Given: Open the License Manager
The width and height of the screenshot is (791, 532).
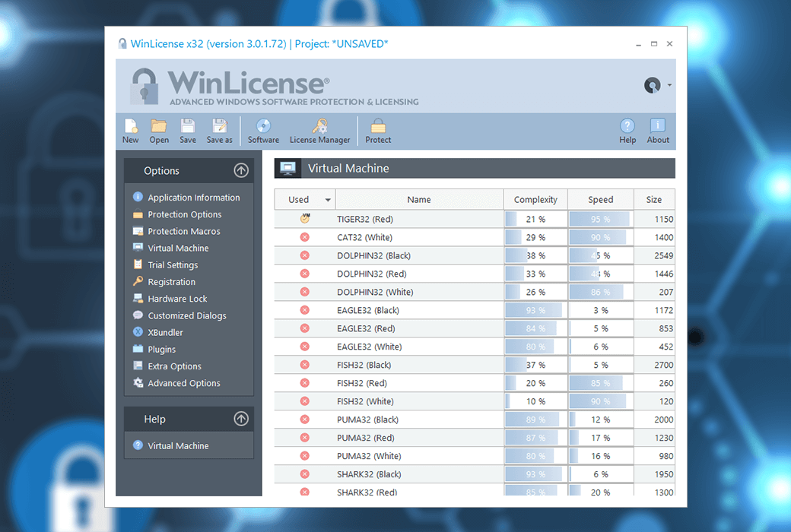Looking at the screenshot, I should 319,129.
